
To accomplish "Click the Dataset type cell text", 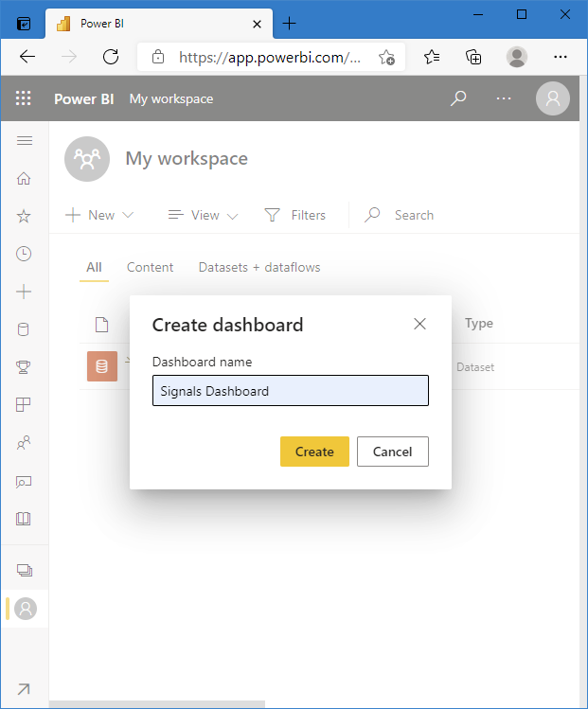I will coord(475,367).
